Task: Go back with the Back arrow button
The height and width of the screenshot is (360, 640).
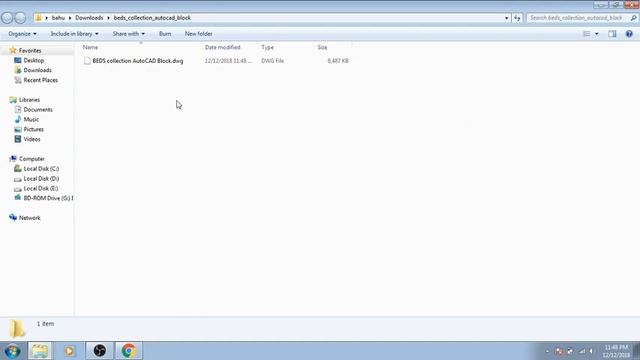Action: [7, 18]
